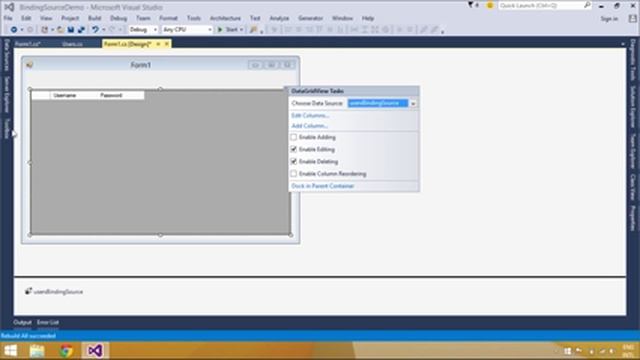Pin the Form1.cs [Design] tab
The height and width of the screenshot is (360, 640).
coord(158,44)
